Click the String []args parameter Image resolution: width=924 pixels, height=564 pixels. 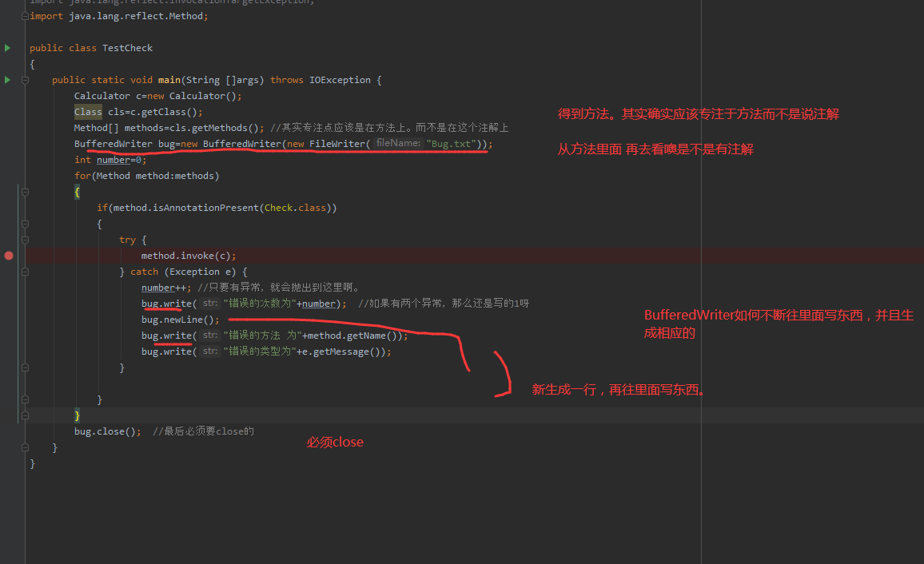click(222, 80)
